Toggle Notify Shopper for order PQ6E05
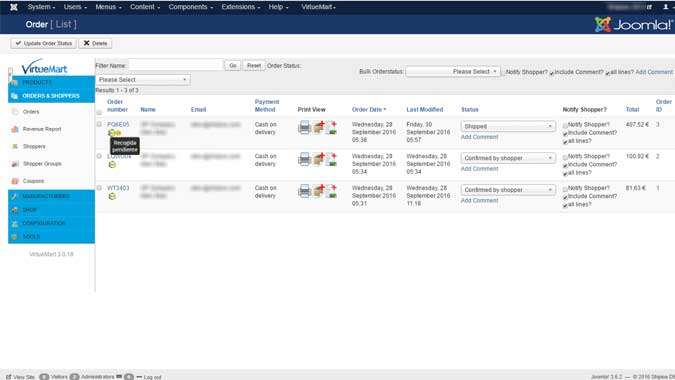Image resolution: width=675 pixels, height=380 pixels. [565, 126]
